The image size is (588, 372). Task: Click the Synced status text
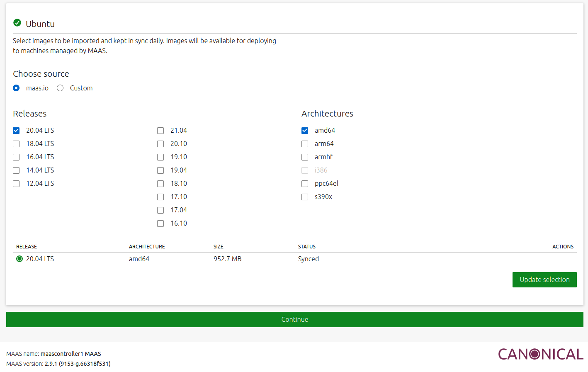(x=309, y=259)
